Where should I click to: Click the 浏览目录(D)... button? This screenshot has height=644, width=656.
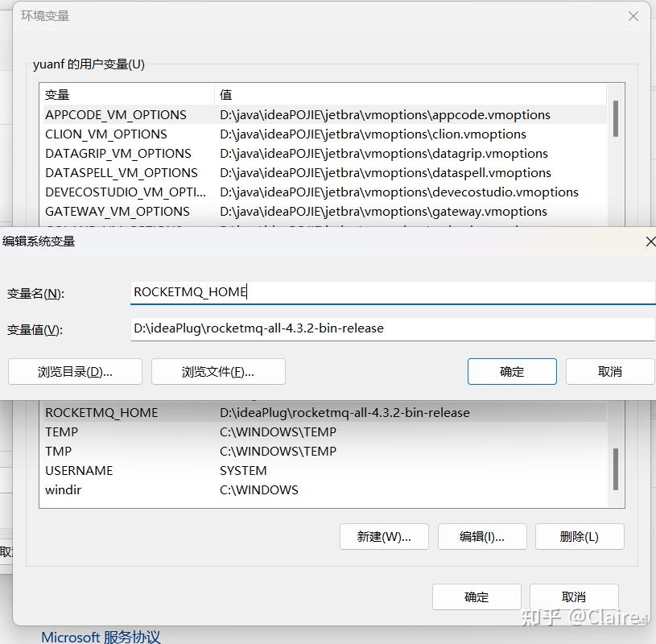[75, 371]
